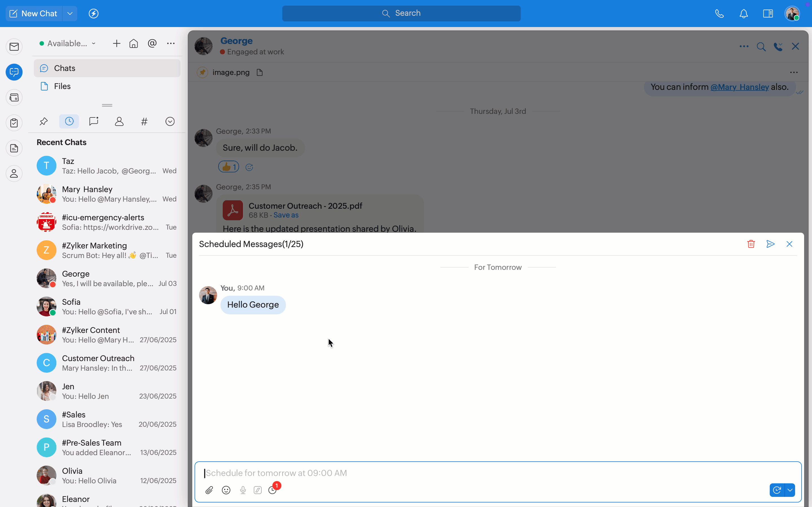Click the microphone voice message icon
This screenshot has width=812, height=507.
[243, 490]
